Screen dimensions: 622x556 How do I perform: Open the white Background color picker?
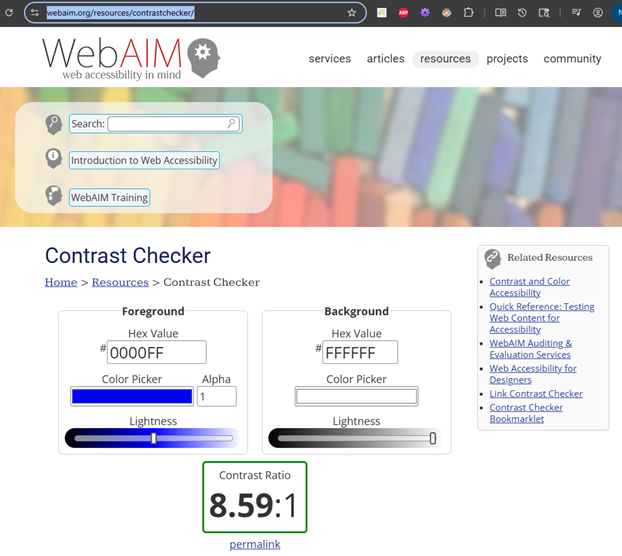tap(357, 397)
